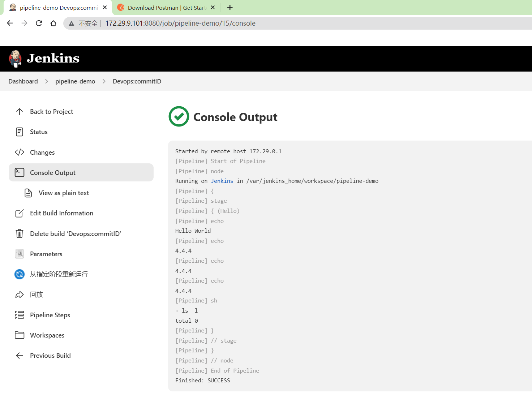Click the Devops:commitID breadcrumb
The width and height of the screenshot is (532, 395).
point(137,81)
